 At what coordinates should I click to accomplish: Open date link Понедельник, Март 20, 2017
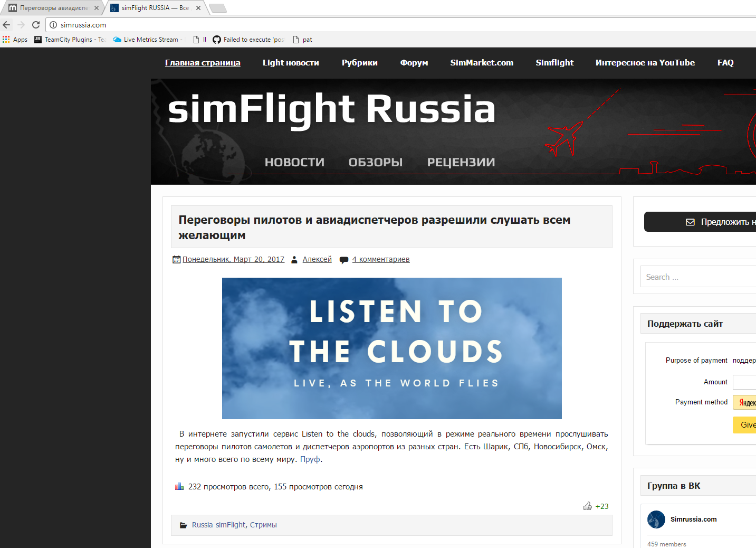pos(233,259)
